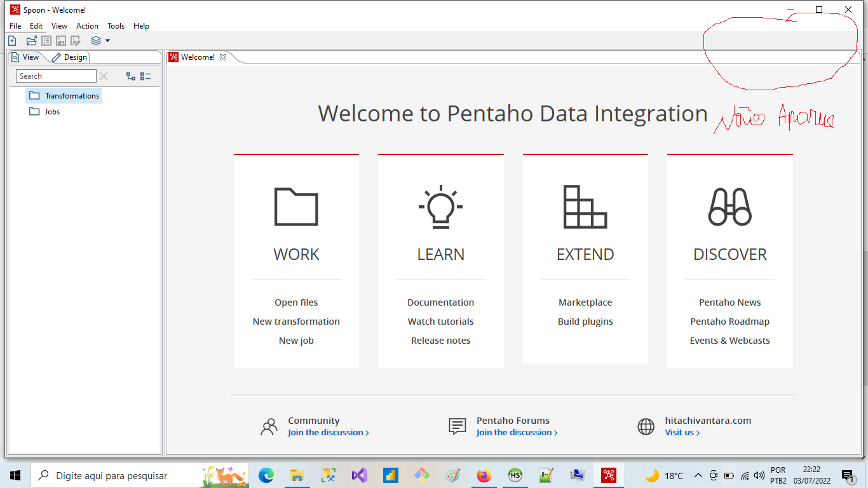
Task: Create a new file from toolbar
Action: [12, 41]
